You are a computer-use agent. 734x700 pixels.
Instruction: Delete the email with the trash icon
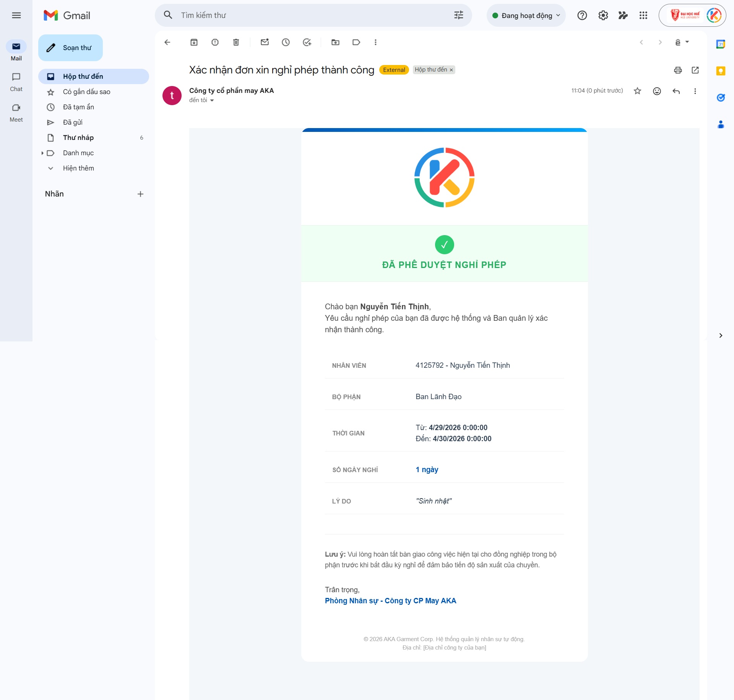(x=235, y=42)
